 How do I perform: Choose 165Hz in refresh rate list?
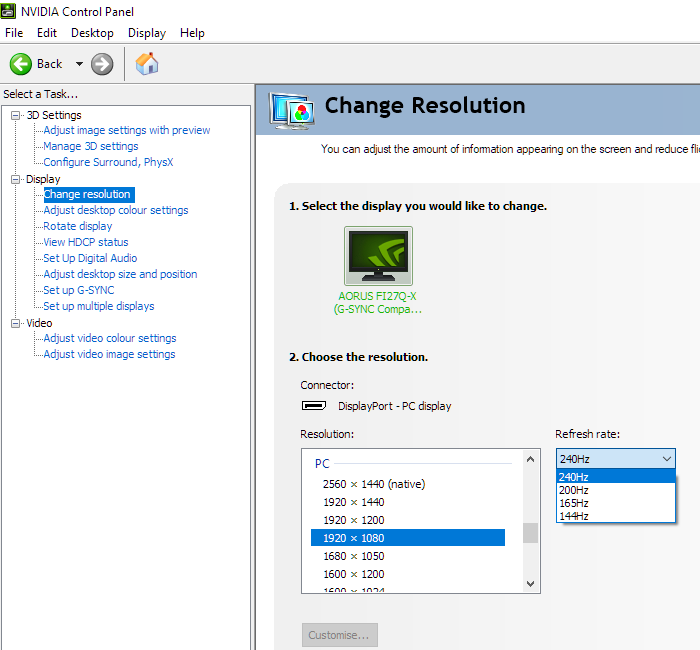616,503
